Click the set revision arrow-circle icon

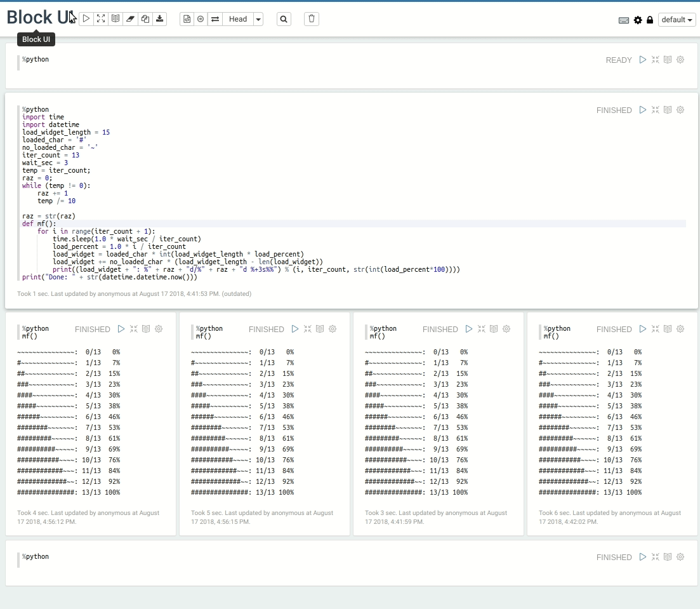coord(201,19)
